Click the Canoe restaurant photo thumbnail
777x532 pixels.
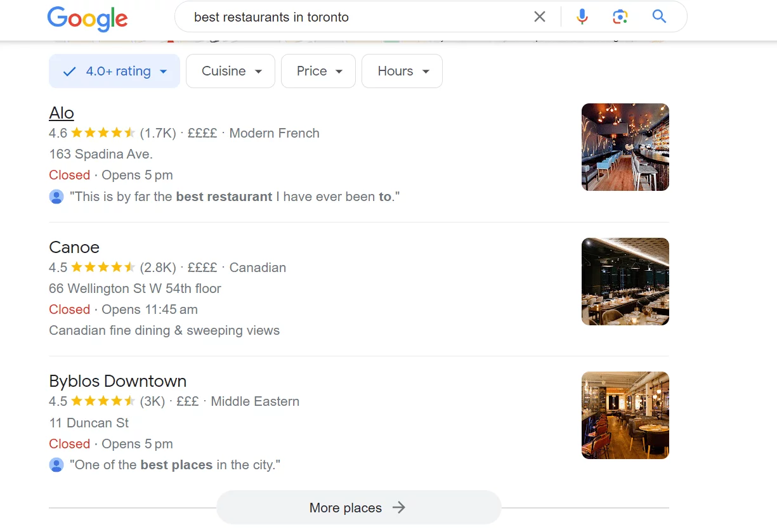[x=625, y=281]
